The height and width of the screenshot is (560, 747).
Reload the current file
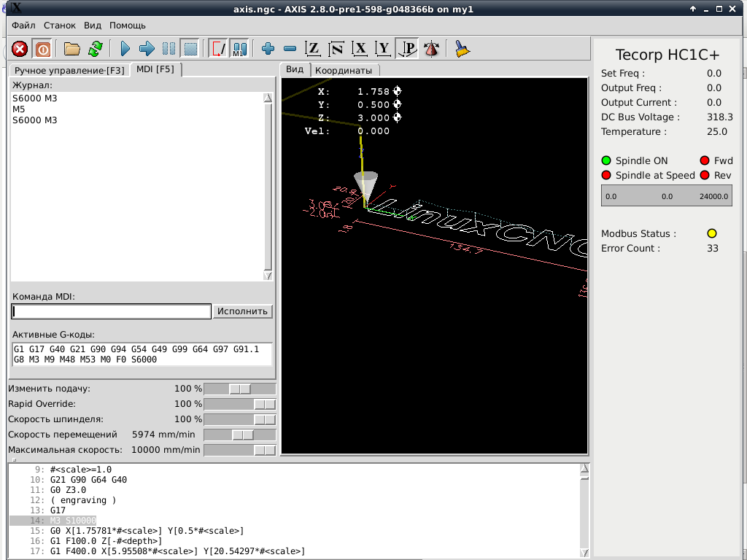pos(95,49)
